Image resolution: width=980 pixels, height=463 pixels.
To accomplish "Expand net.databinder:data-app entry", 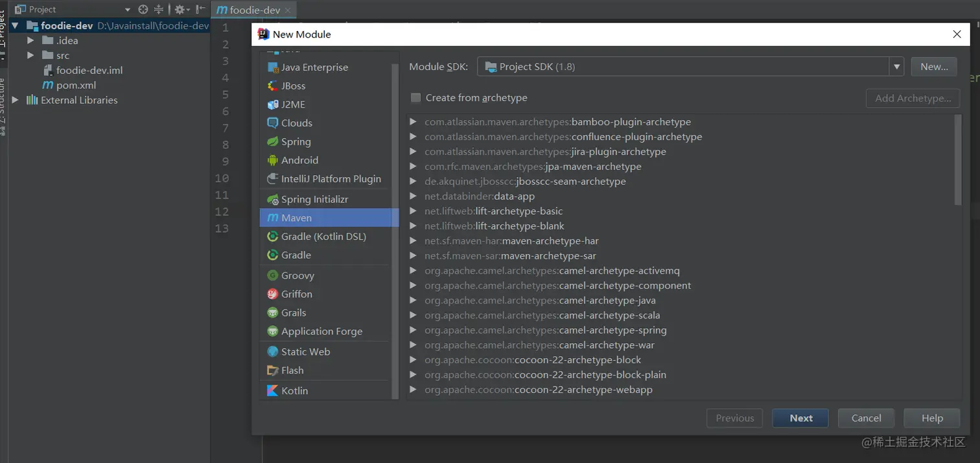I will (x=414, y=196).
